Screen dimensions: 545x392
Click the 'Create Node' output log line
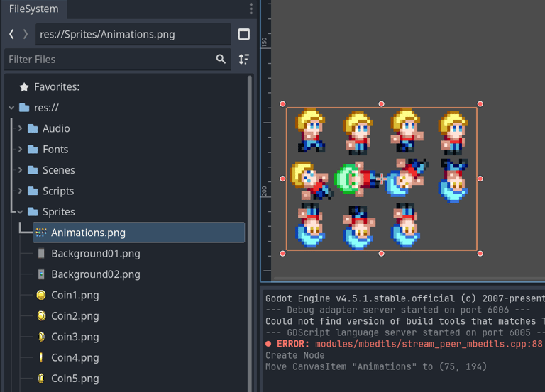click(294, 355)
